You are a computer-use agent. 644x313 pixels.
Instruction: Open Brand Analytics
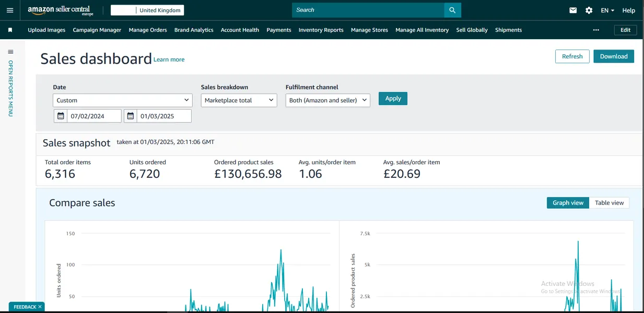[x=194, y=30]
